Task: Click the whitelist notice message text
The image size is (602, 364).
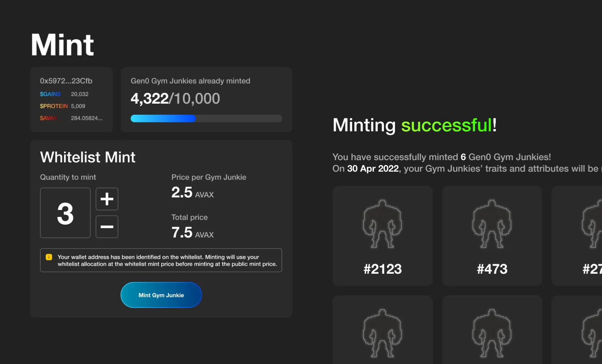Action: [167, 261]
